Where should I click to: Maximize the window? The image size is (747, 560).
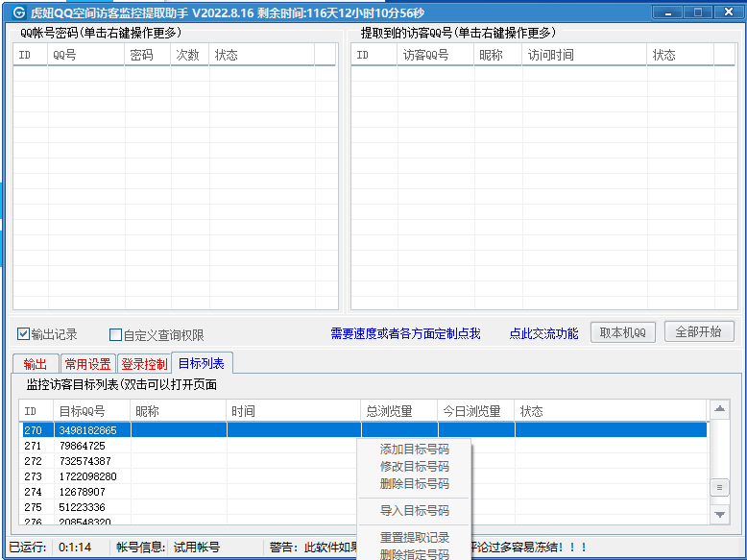698,12
